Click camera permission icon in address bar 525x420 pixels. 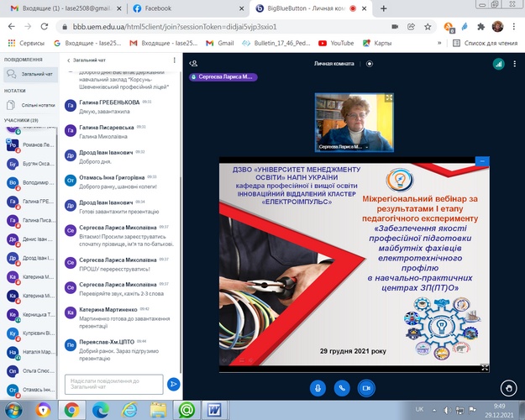coord(395,26)
